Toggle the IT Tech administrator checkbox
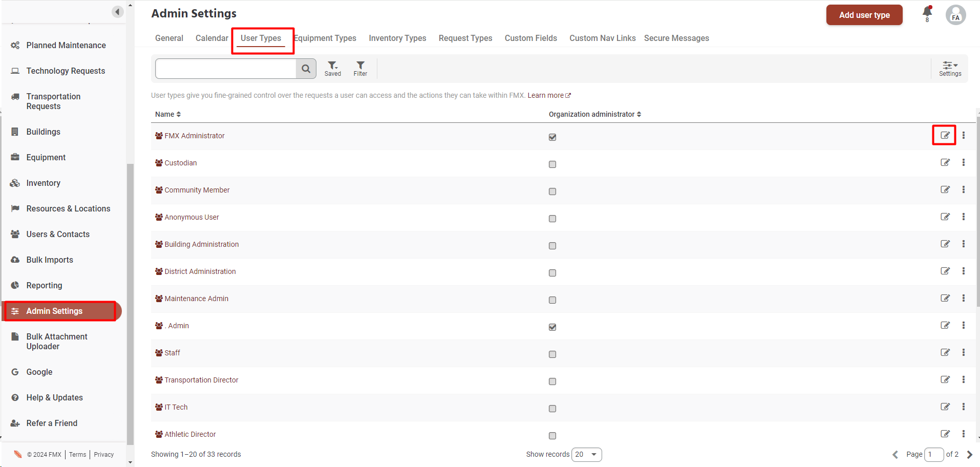The width and height of the screenshot is (980, 467). [552, 409]
